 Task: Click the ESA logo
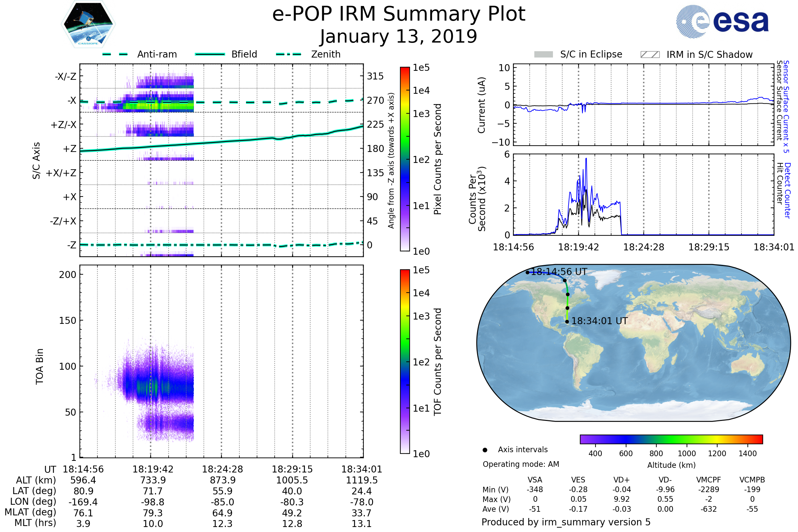(x=722, y=21)
